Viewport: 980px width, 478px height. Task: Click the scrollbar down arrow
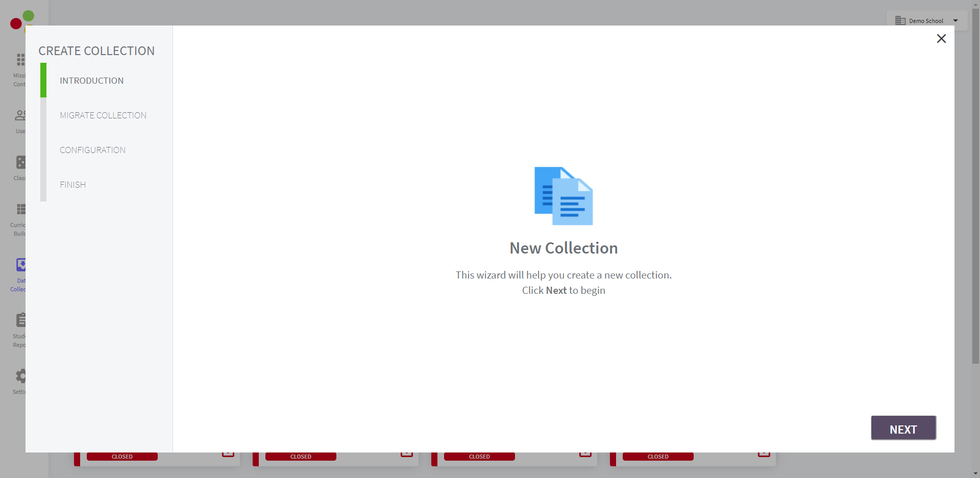pyautogui.click(x=975, y=473)
